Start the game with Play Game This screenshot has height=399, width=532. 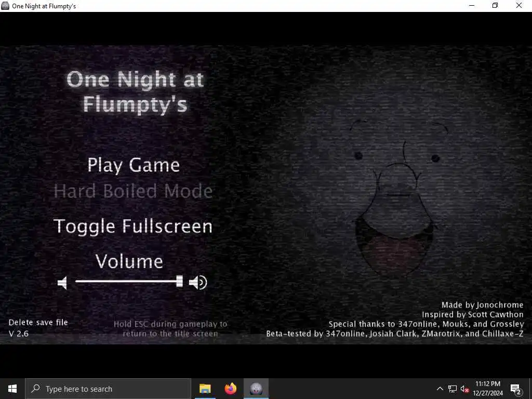(134, 165)
